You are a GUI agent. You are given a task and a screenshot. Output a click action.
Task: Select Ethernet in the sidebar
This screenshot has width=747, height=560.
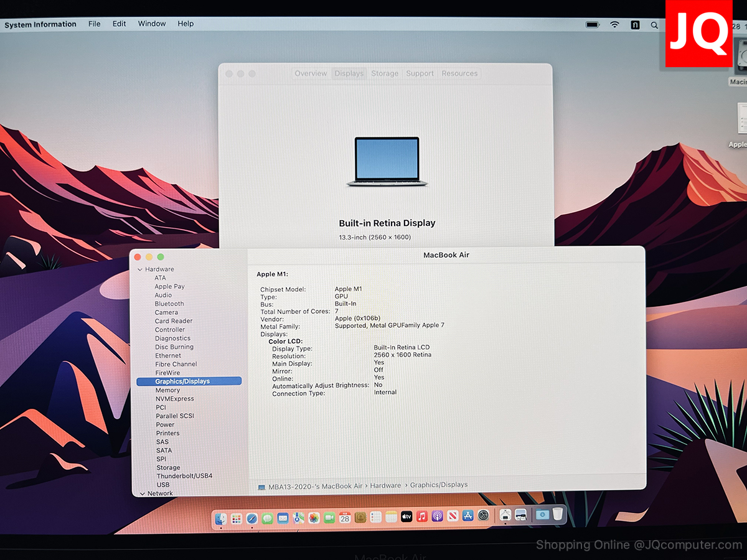tap(168, 355)
